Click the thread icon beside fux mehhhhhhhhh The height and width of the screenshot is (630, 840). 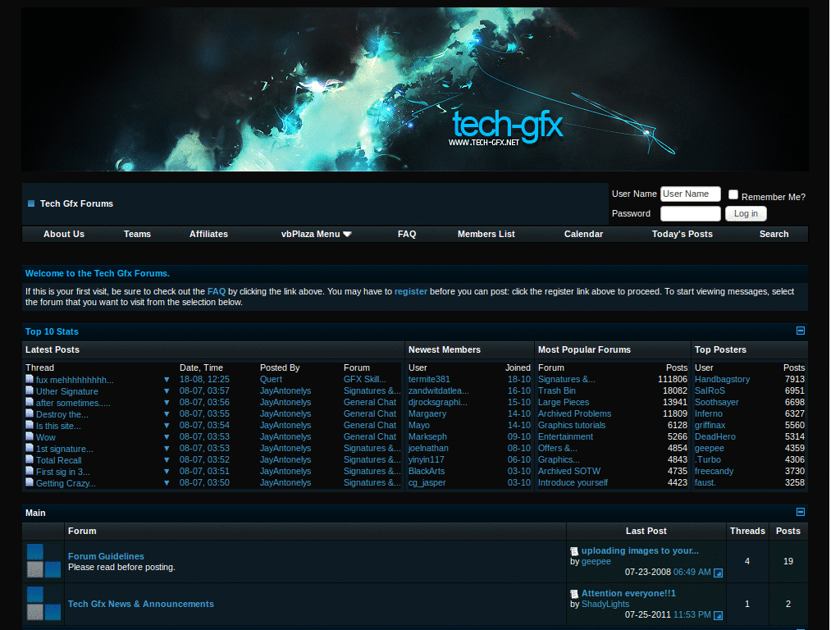29,379
